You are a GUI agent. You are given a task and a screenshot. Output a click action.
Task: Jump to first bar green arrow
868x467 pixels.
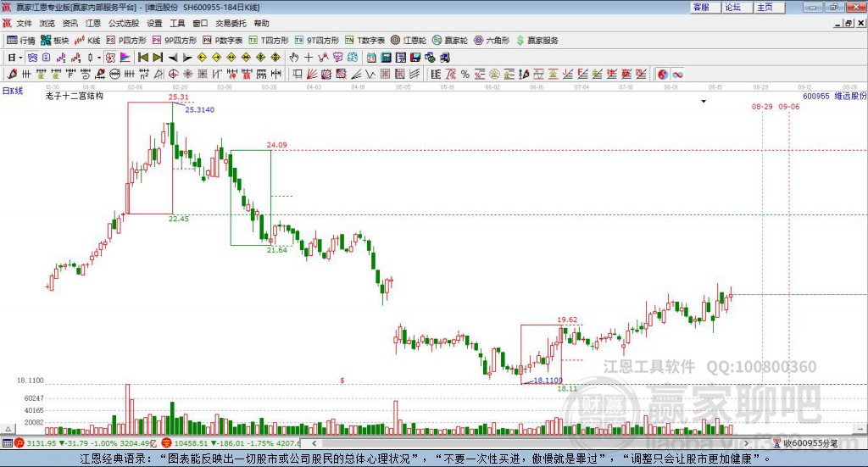tap(142, 58)
